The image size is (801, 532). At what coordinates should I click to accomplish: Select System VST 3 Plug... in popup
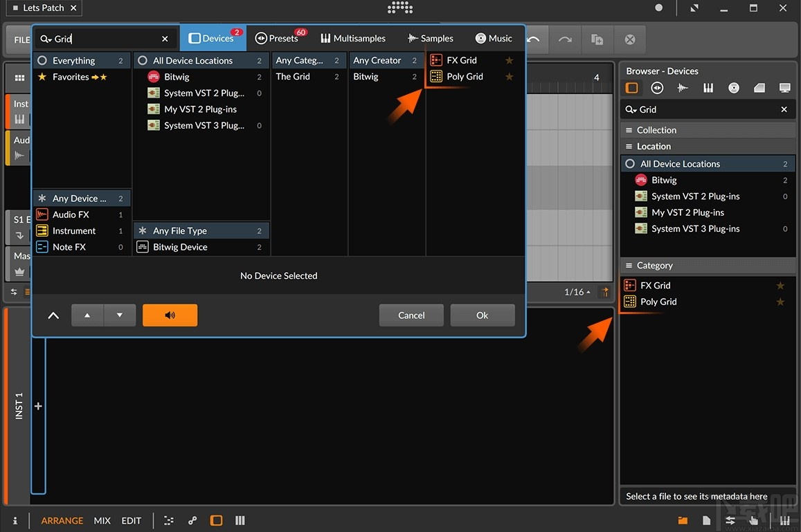coord(201,126)
